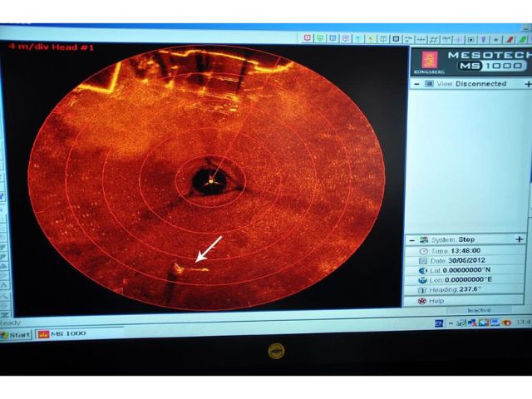Viewport: 532px width, 399px height.
Task: Click the Heading value 237.6°
Action: [470, 289]
